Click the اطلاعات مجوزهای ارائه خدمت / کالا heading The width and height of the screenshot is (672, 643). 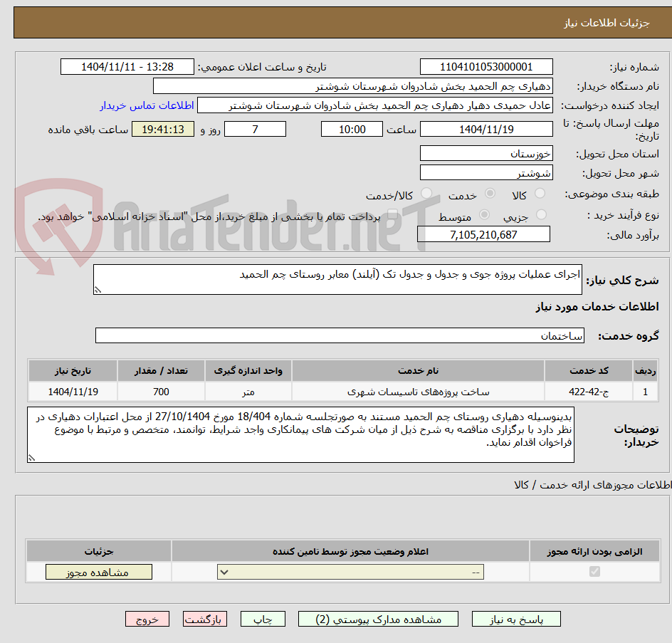(593, 485)
